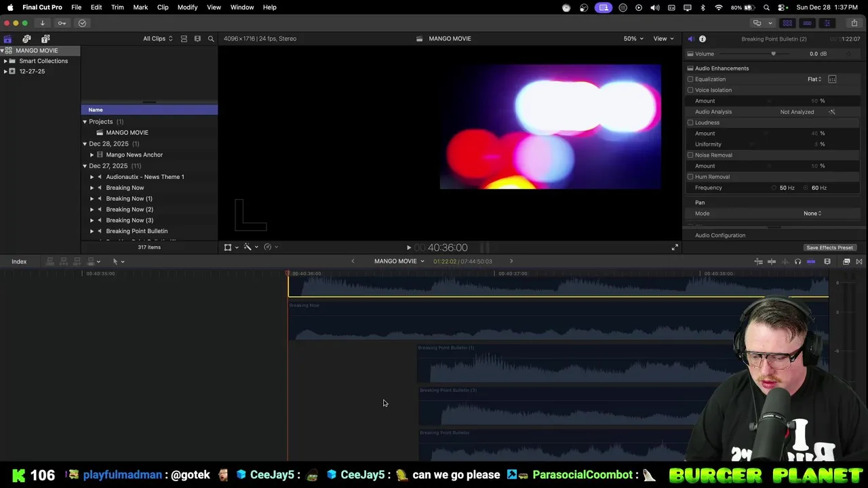
Task: Open the Photos and Audio sidebar
Action: [x=26, y=39]
